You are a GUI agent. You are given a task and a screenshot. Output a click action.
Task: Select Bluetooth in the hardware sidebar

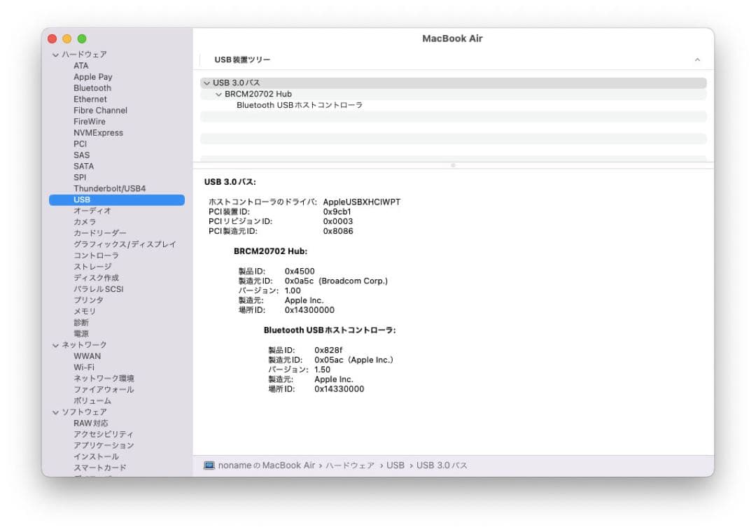pyautogui.click(x=92, y=87)
